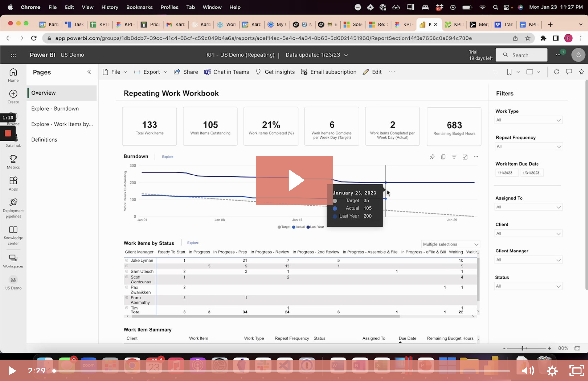588x381 pixels.
Task: Collapse the Pages pane
Action: click(x=89, y=72)
